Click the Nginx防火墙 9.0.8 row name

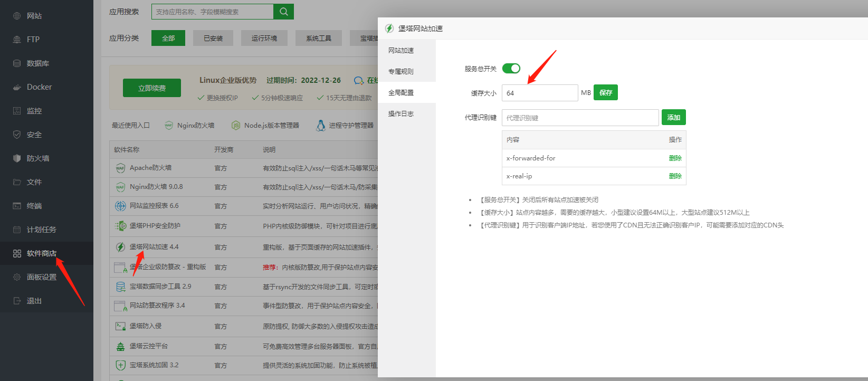pos(156,187)
